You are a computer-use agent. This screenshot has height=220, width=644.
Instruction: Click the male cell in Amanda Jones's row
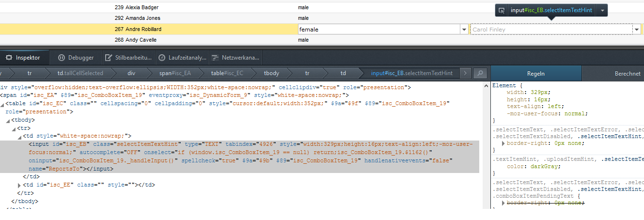point(303,18)
